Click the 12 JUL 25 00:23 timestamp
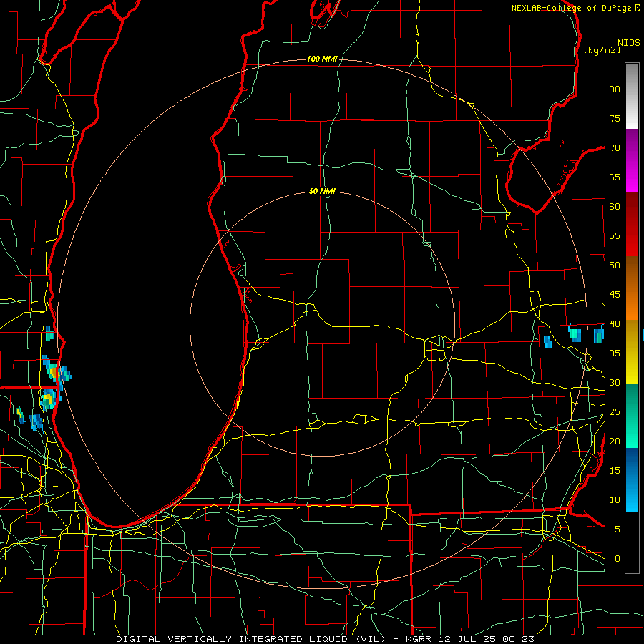Viewport: 644px width, 644px height. pyautogui.click(x=487, y=639)
